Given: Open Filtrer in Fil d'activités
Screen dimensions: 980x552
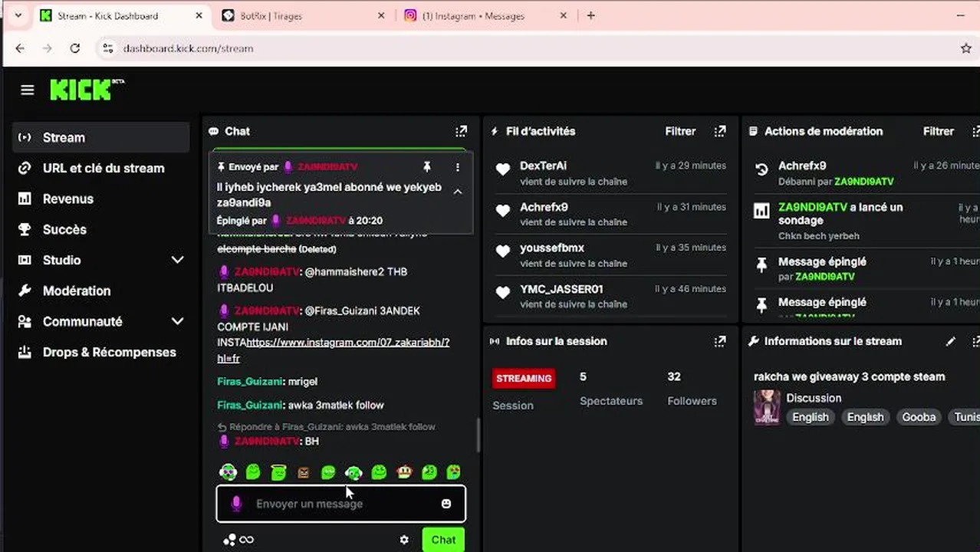Looking at the screenshot, I should coord(680,131).
